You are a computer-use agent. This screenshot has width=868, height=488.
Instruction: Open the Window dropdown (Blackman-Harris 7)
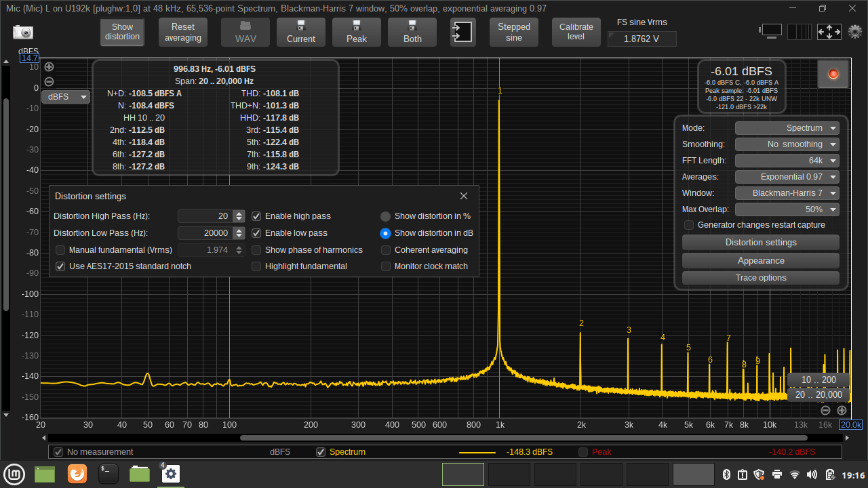pyautogui.click(x=787, y=193)
